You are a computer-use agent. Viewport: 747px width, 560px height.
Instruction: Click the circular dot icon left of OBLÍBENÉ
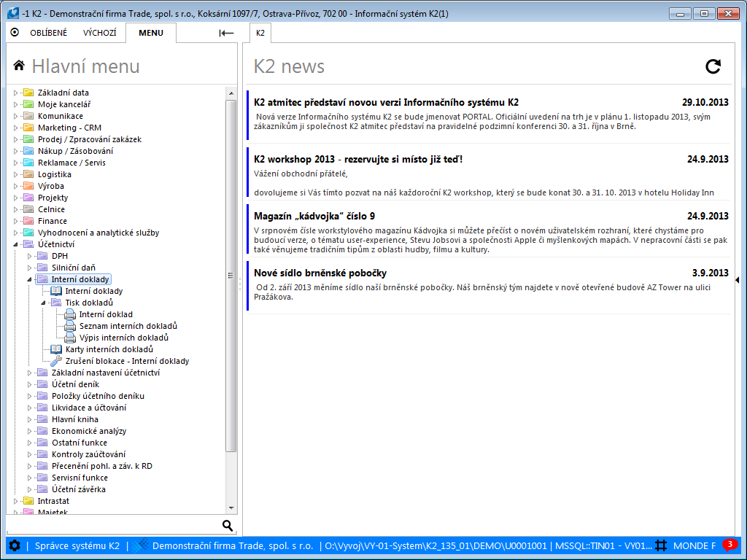click(x=15, y=32)
